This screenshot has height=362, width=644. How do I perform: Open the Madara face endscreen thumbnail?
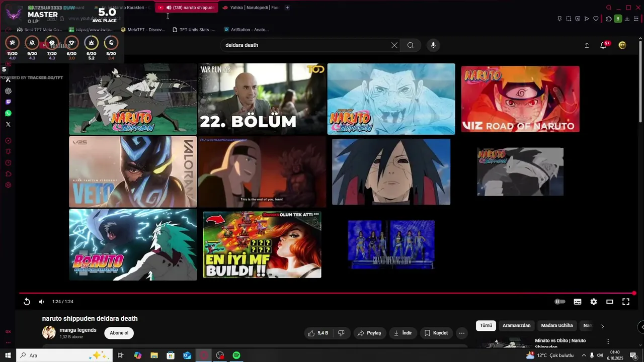[391, 171]
